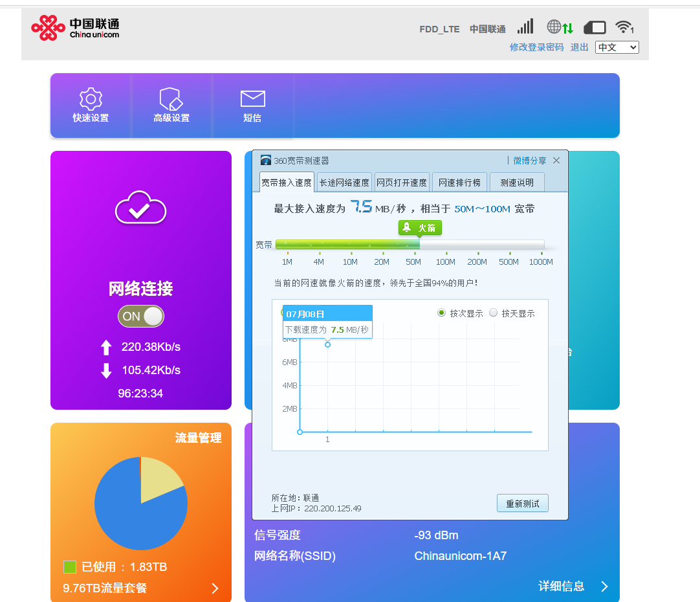Click the 7.5 MB data point on chart
Screen dimensions: 700x602
click(x=327, y=344)
